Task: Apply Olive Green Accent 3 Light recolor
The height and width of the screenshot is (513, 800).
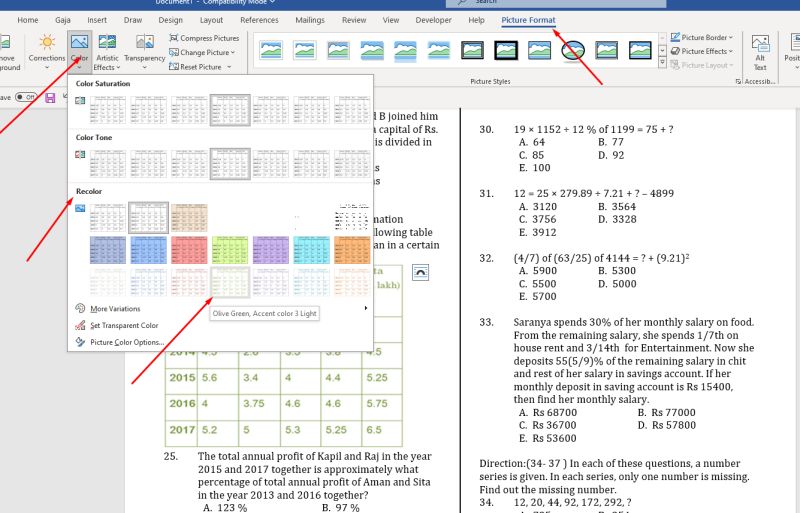Action: coord(230,282)
